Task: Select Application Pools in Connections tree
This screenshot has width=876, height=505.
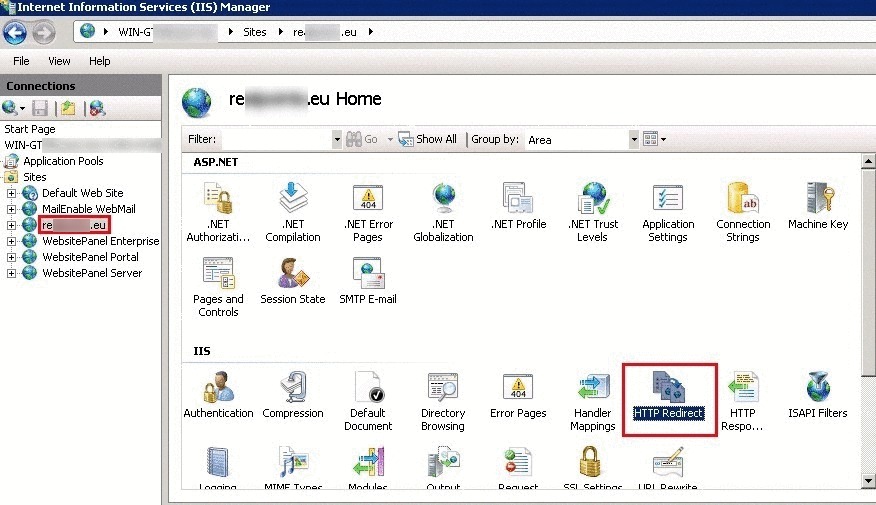Action: point(63,161)
